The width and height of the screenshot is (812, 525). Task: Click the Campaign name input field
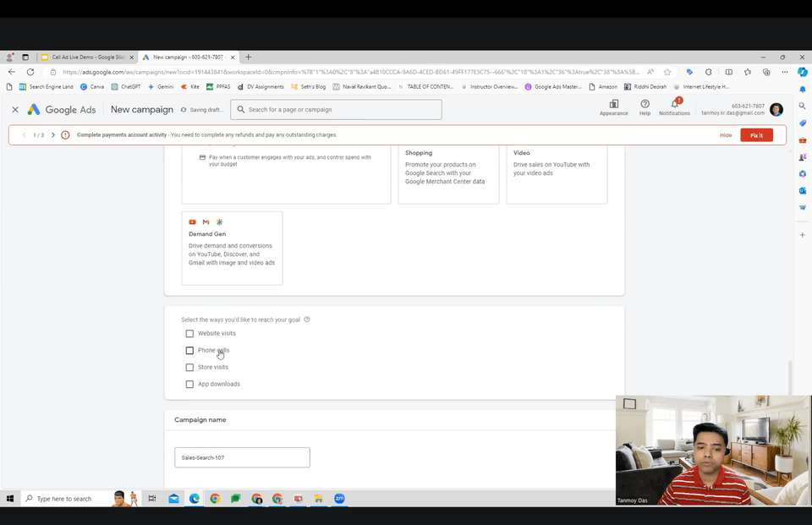[243, 457]
